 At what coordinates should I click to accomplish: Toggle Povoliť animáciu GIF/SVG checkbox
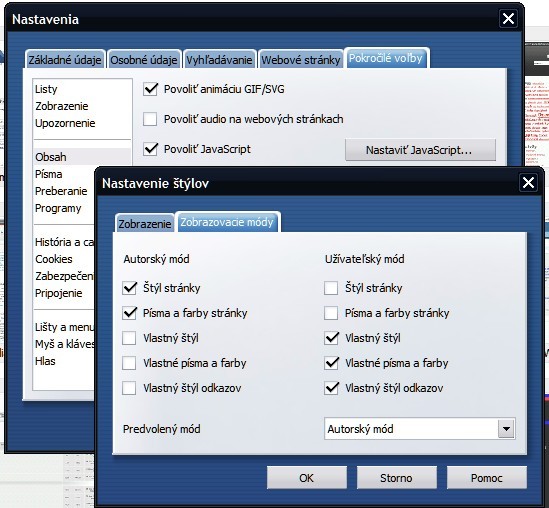(x=150, y=89)
